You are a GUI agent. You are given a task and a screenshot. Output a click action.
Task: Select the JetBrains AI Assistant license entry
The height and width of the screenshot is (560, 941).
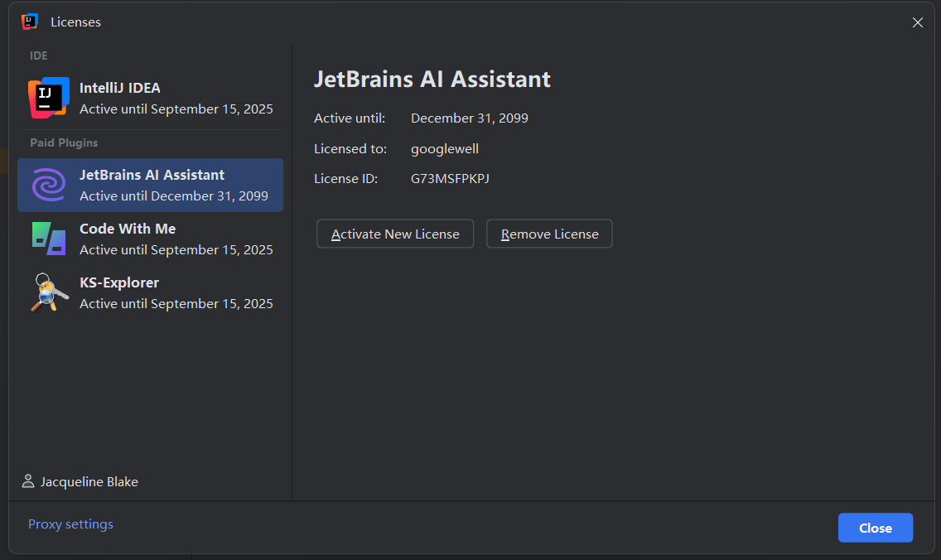150,185
